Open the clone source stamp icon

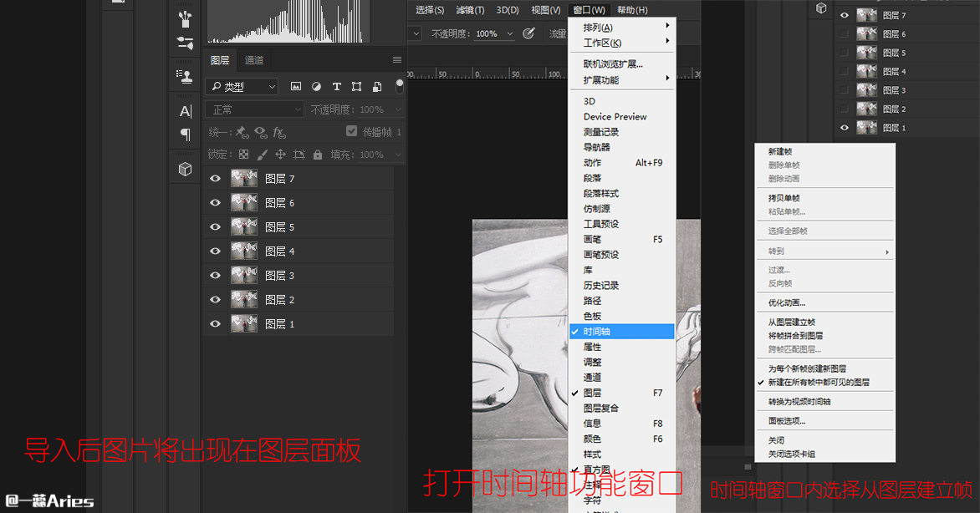pyautogui.click(x=185, y=75)
